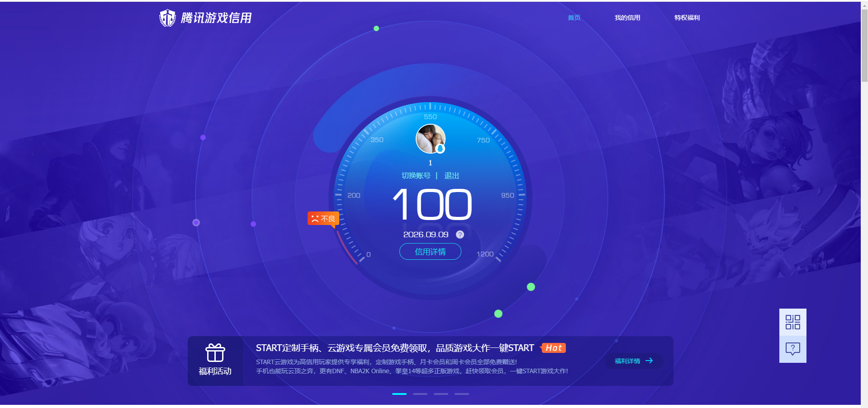Click the question mark help icon beside the date
This screenshot has width=868, height=408.
(x=460, y=234)
